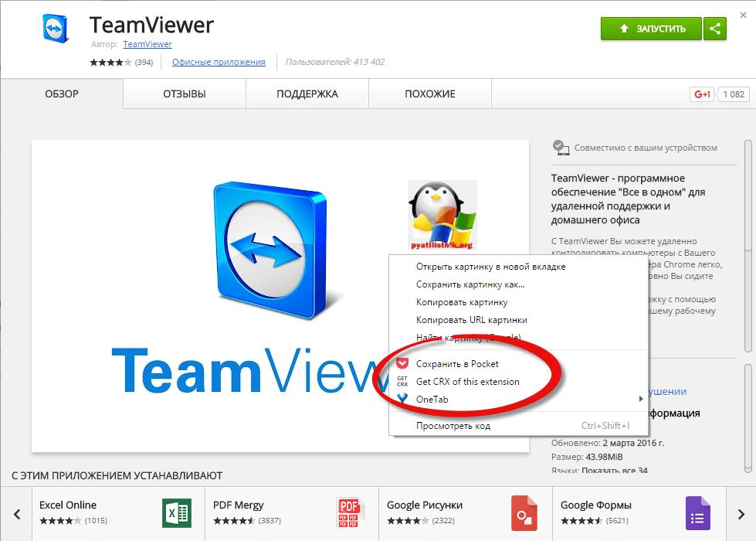This screenshot has width=756, height=541.
Task: Launch the app with ЗАПУСТИТЬ button
Action: pos(651,29)
